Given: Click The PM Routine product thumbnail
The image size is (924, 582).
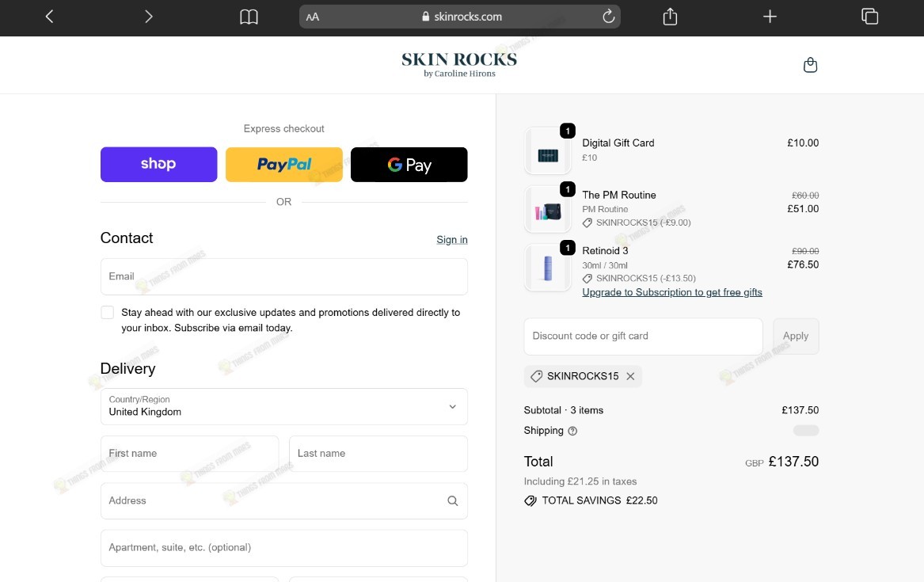Looking at the screenshot, I should pyautogui.click(x=548, y=210).
